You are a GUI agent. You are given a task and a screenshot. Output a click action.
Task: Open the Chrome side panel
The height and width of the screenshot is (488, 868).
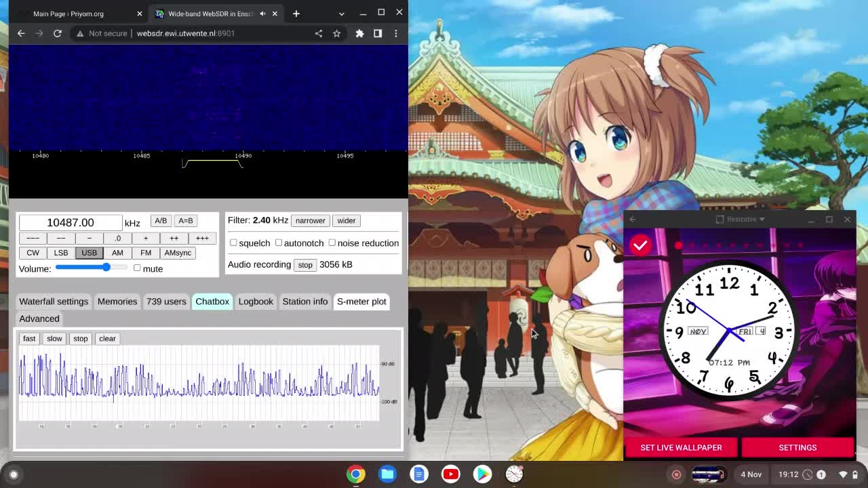click(378, 33)
